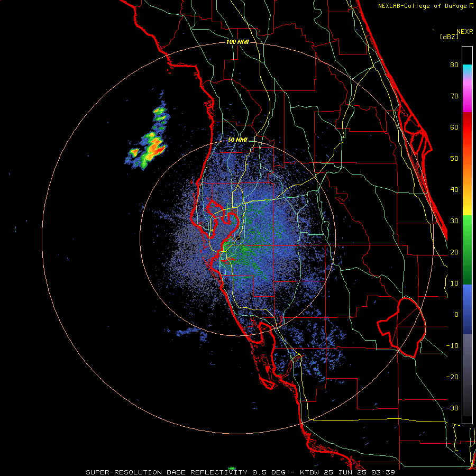The width and height of the screenshot is (476, 476).
Task: Select the -20 dBZ scale value
Action: click(x=452, y=377)
